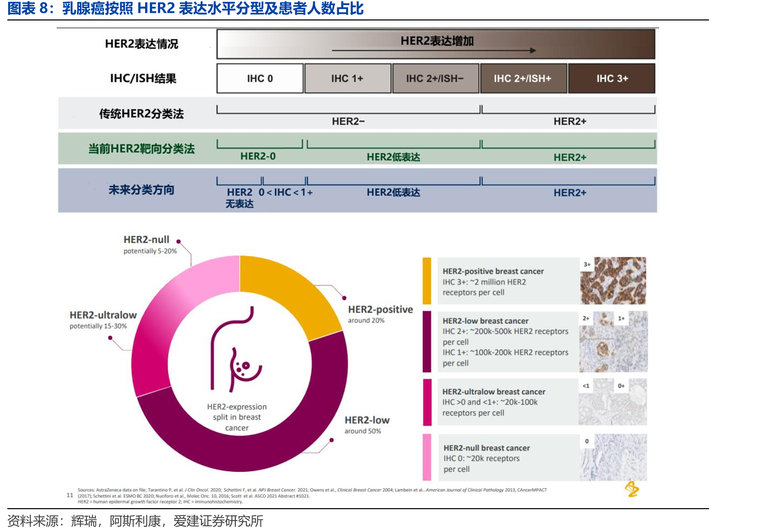
Task: Click the IHC/ISH结果 row label
Action: tap(143, 78)
